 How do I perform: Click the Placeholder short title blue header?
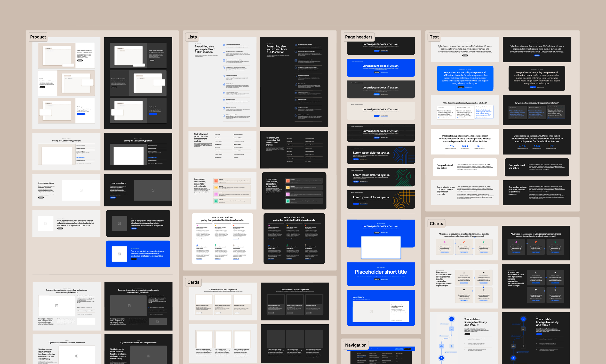381,272
